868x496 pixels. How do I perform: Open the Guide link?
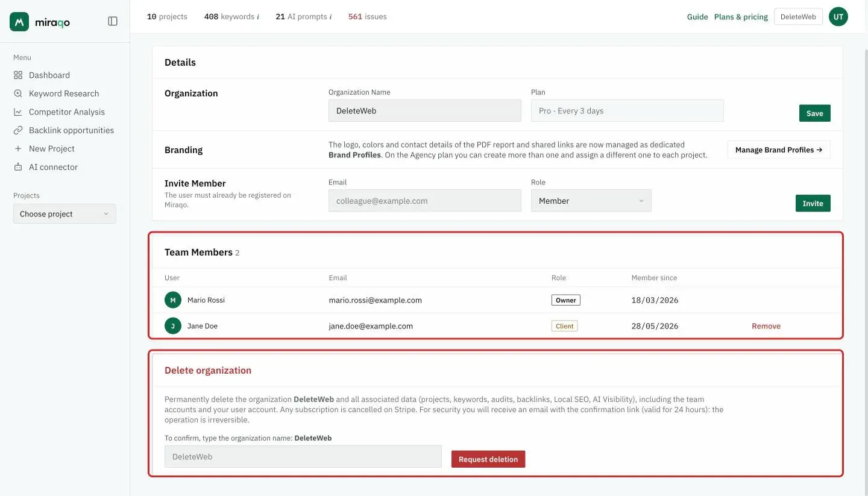point(697,17)
